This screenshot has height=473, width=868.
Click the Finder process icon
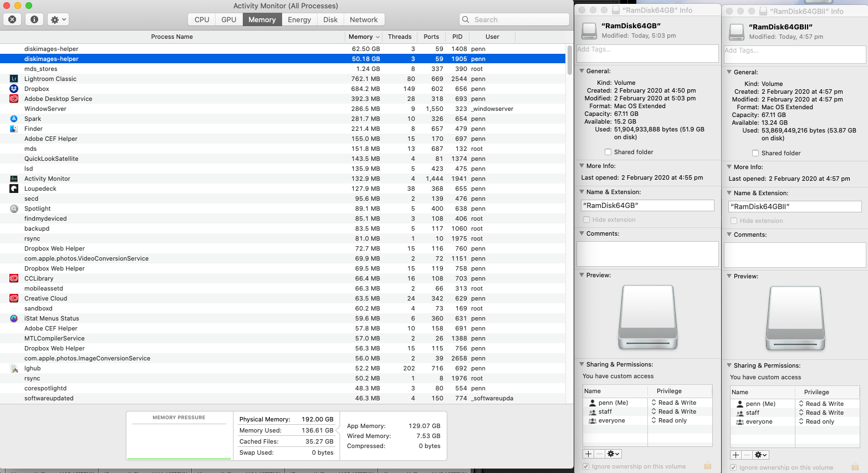(14, 129)
